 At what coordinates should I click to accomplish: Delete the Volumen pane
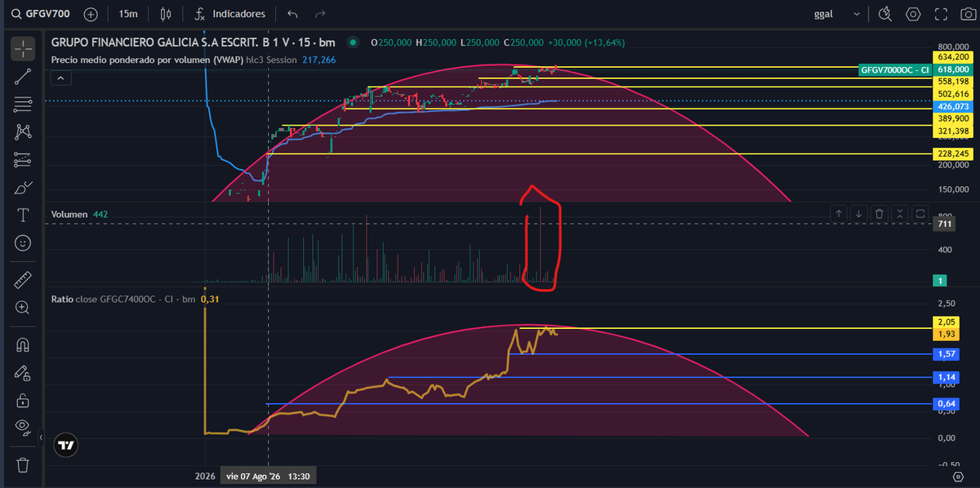pos(880,213)
